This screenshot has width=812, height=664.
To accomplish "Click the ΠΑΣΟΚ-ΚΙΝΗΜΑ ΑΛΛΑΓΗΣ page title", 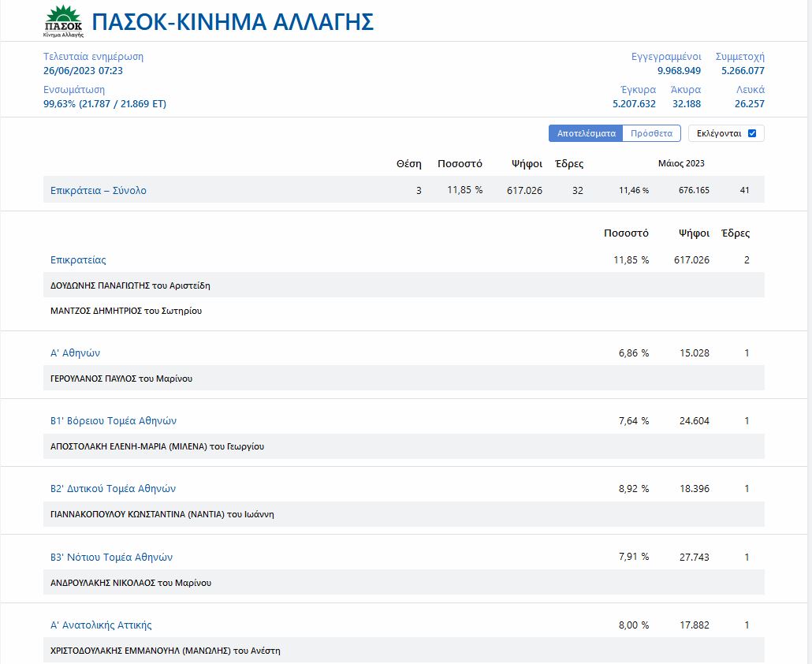I will tap(233, 21).
